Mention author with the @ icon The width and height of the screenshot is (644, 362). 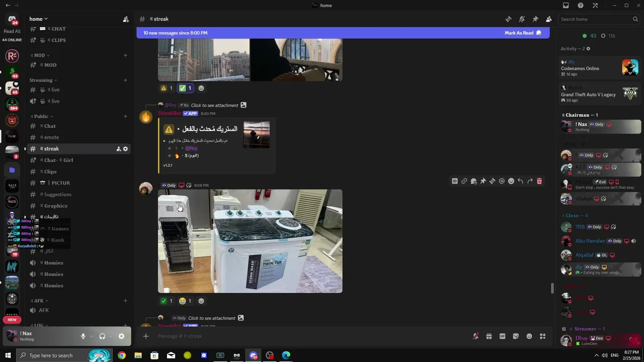point(502,181)
